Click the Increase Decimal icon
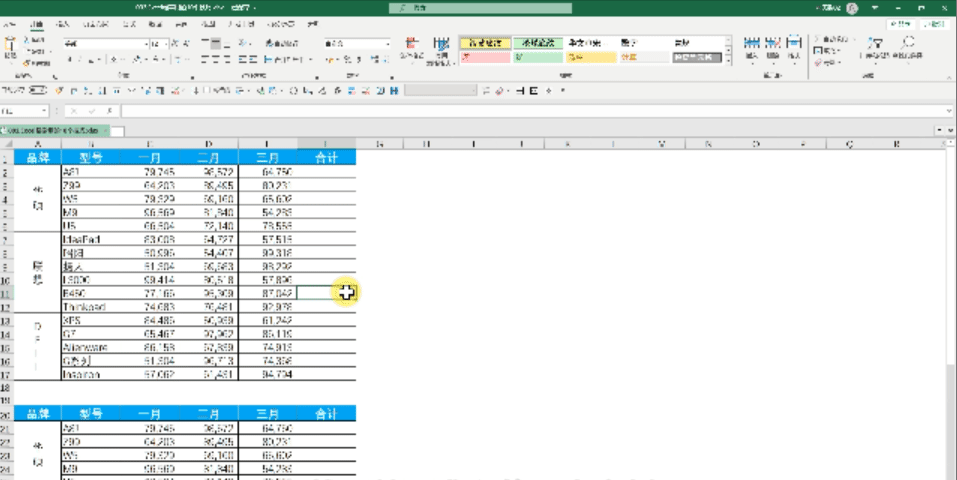Screen dimensions: 957x480 coord(374,59)
